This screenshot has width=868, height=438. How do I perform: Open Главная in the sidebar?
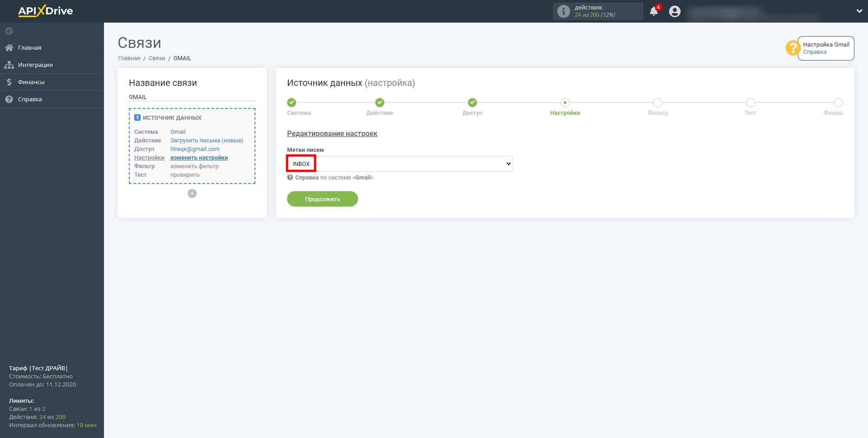coord(52,47)
